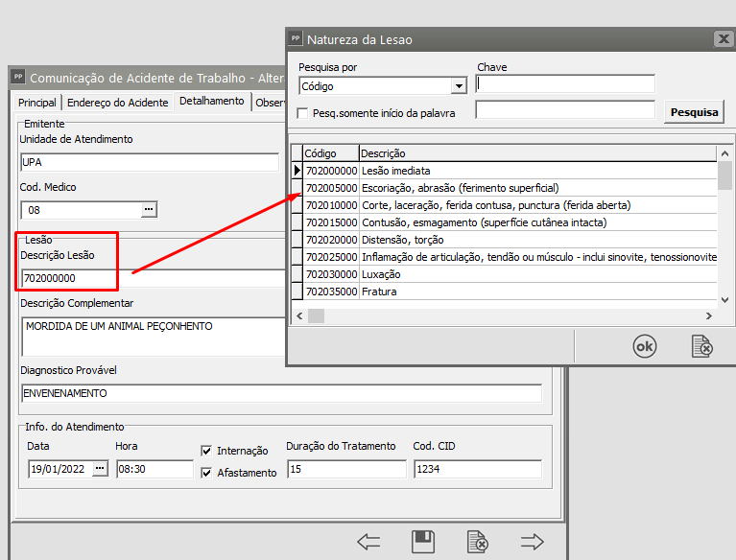The image size is (736, 560).
Task: Uncheck the Afastamento checkbox
Action: [206, 473]
